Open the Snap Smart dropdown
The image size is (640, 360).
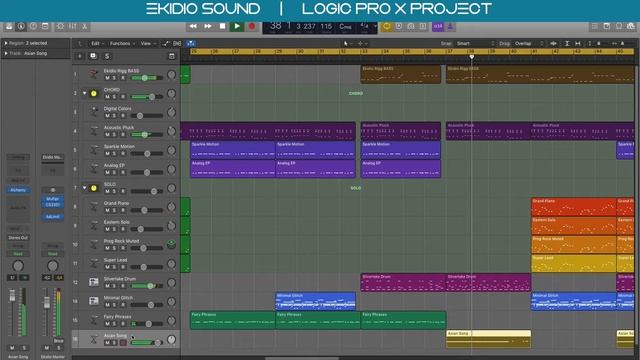475,43
